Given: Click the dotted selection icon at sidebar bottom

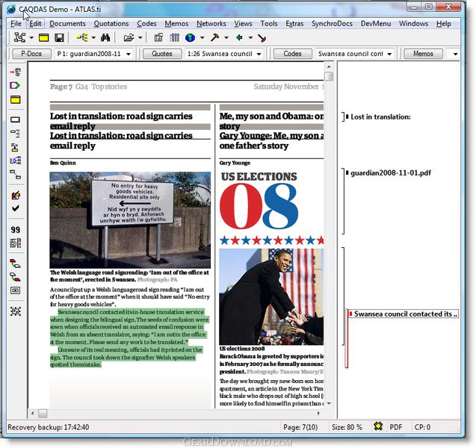Looking at the screenshot, I should click(16, 311).
